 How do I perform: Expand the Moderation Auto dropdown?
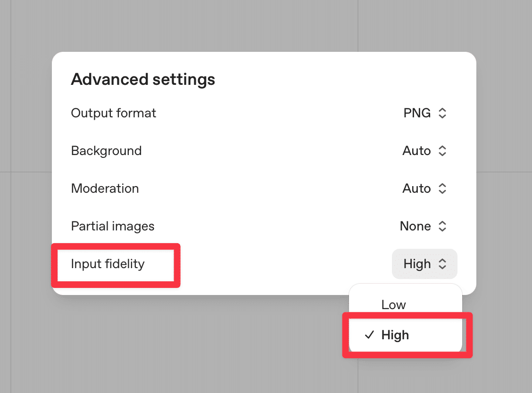[424, 188]
